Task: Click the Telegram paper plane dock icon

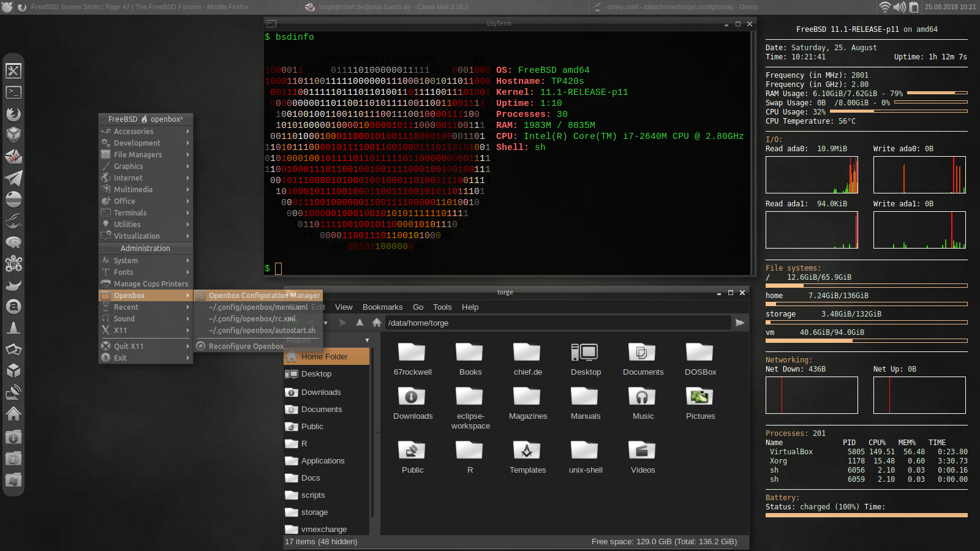Action: (x=13, y=178)
